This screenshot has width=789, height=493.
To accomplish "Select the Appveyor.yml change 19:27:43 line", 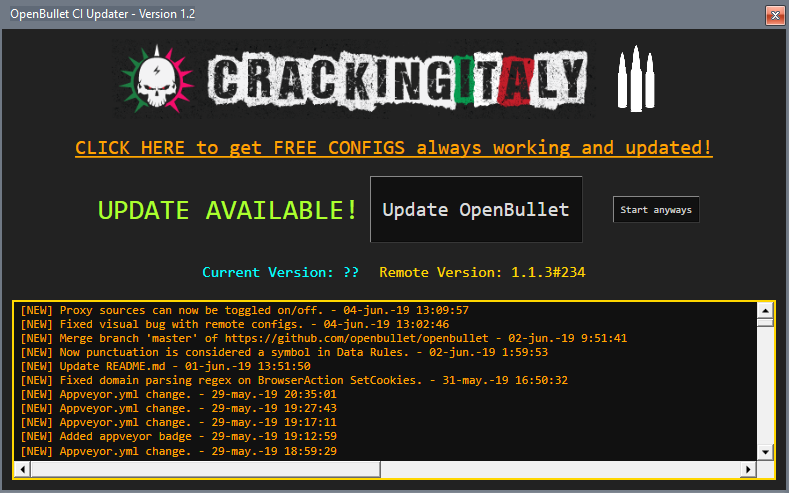I will [x=178, y=408].
